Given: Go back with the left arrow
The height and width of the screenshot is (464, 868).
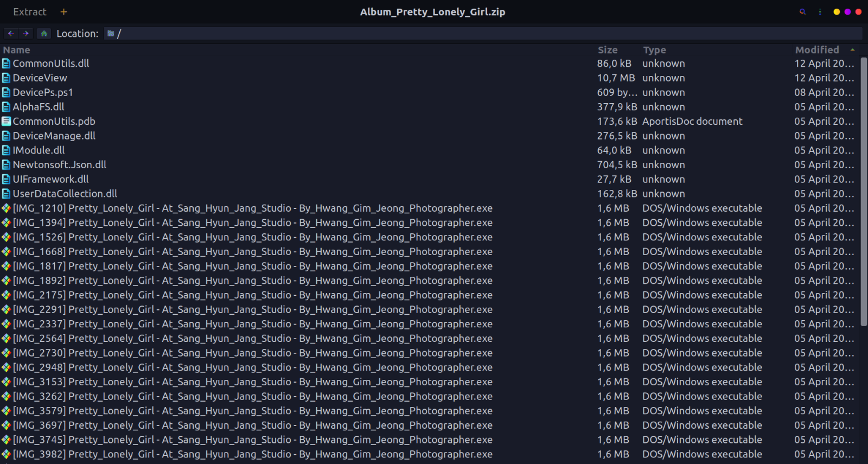Looking at the screenshot, I should [x=11, y=34].
